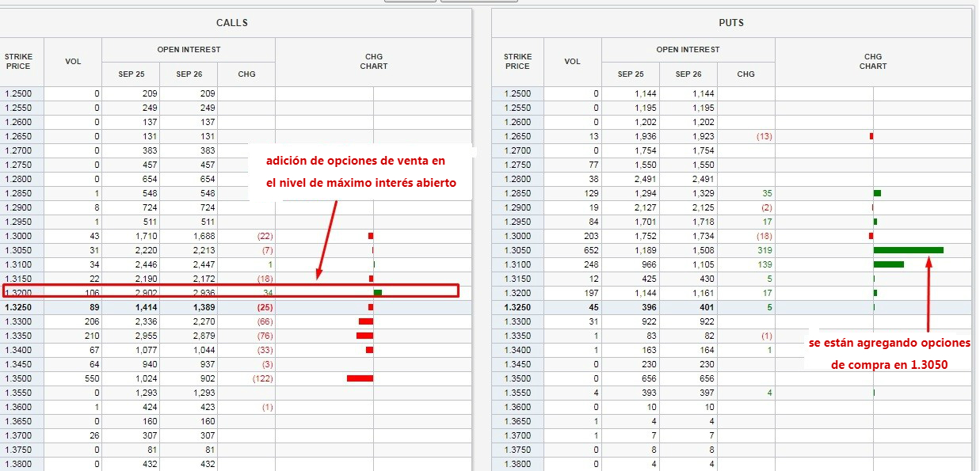Click the OPEN INTEREST header in calls table

[188, 49]
